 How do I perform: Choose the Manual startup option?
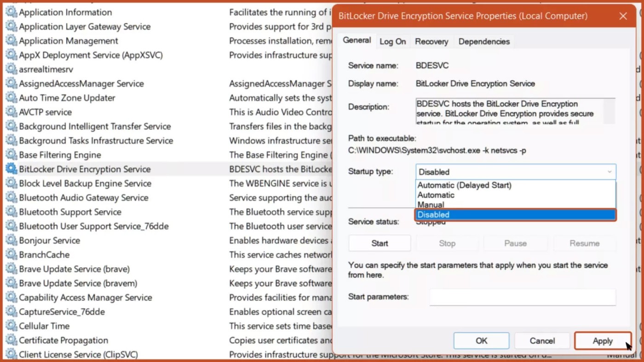(x=515, y=205)
